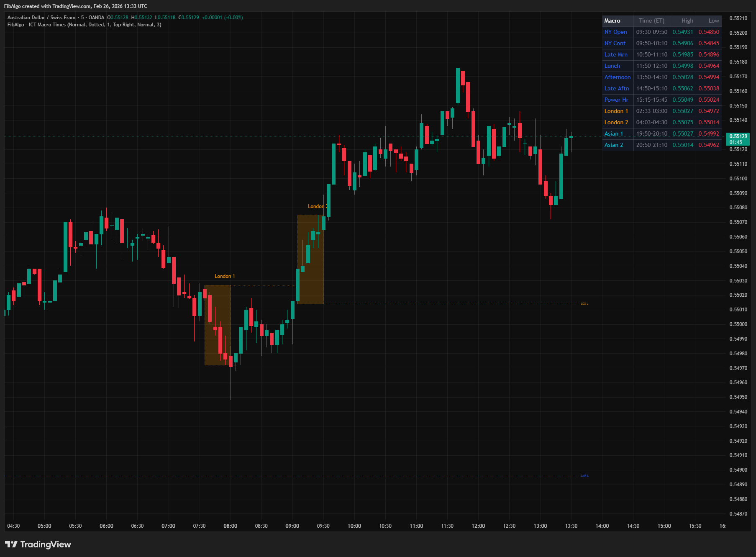Click the London 1 zone label on chart
The image size is (756, 557).
tap(225, 276)
